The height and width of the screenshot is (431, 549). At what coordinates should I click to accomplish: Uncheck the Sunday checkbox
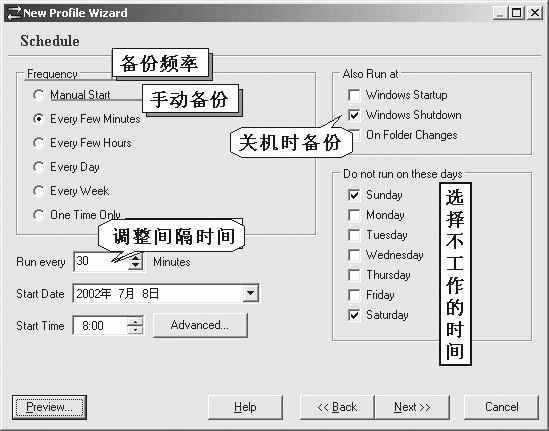click(x=354, y=195)
